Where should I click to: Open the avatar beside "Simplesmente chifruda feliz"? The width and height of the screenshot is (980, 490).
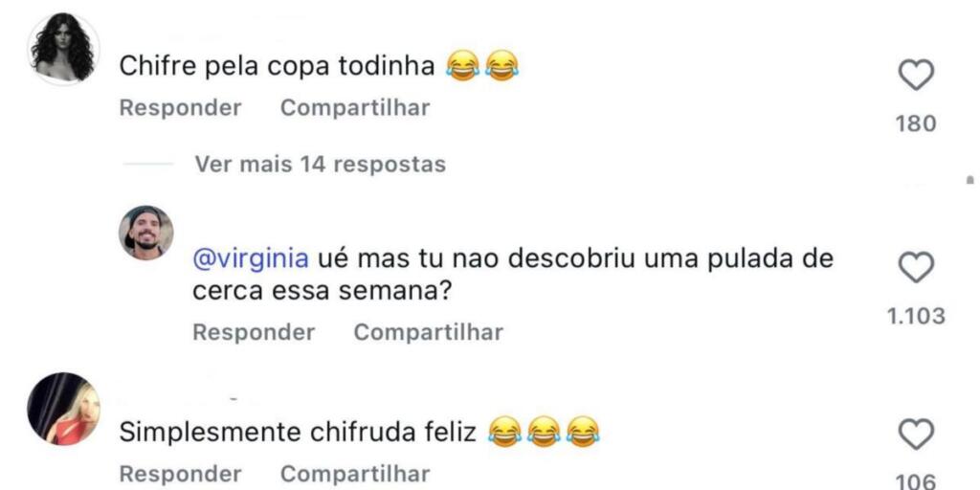click(63, 409)
